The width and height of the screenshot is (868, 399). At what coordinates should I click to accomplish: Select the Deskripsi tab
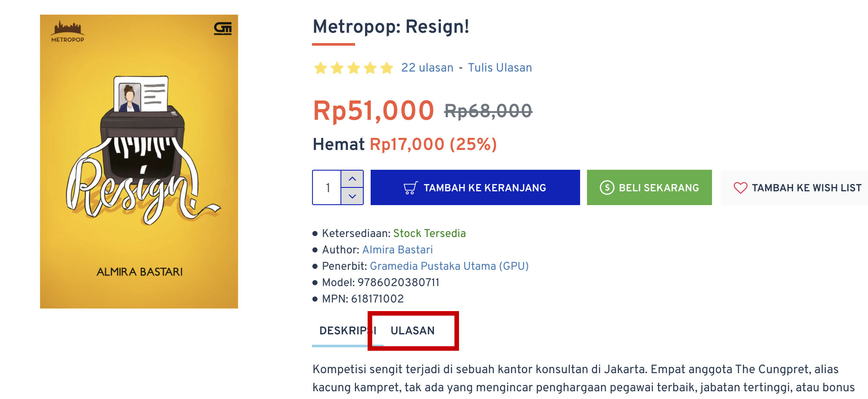pos(348,330)
